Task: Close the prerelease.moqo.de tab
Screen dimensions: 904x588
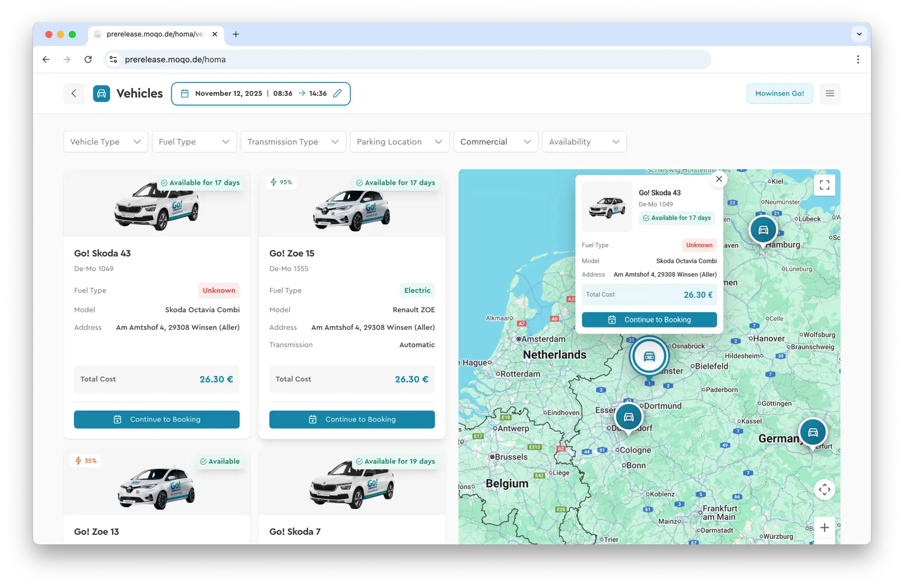Action: [x=214, y=34]
